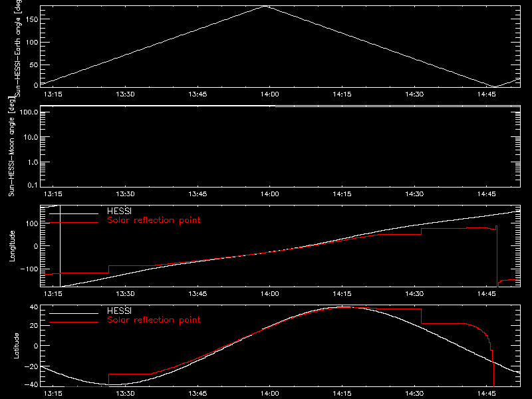Viewport: 532px width, 399px height.
Task: Click the 50 tick on Earth angle axis
Action: click(34, 65)
